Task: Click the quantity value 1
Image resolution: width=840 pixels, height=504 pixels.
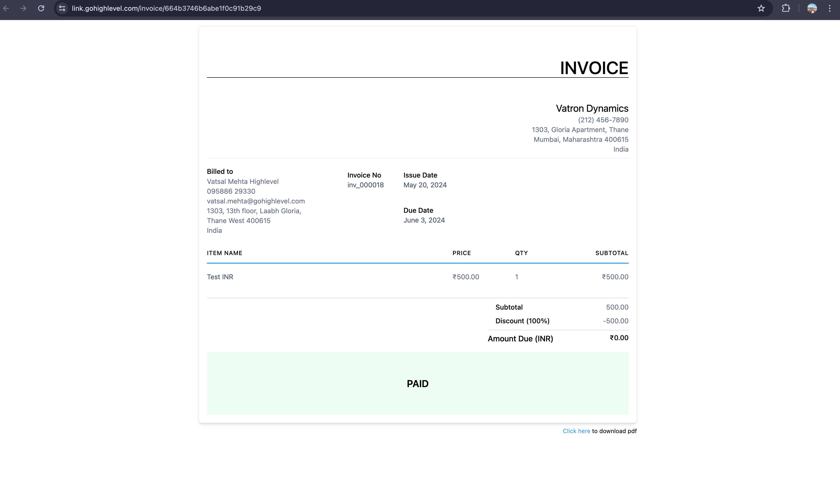Action: coord(517,277)
